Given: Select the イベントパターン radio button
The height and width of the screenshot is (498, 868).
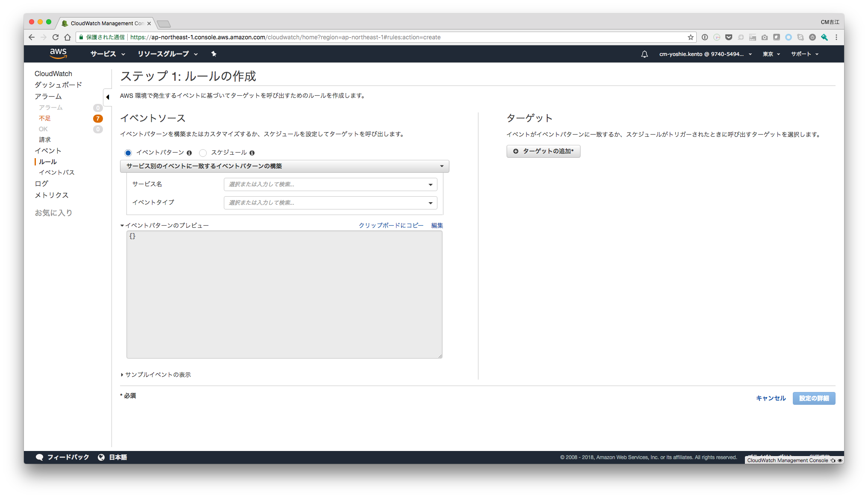Looking at the screenshot, I should click(x=128, y=153).
